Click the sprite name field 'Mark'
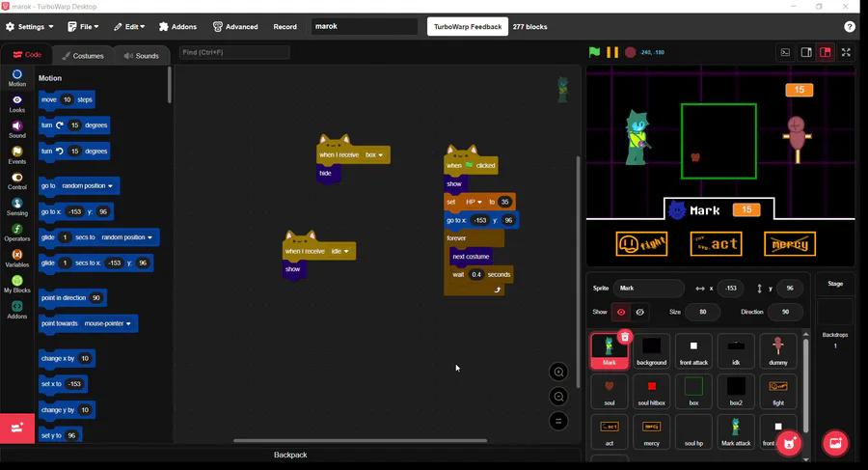 pos(649,289)
